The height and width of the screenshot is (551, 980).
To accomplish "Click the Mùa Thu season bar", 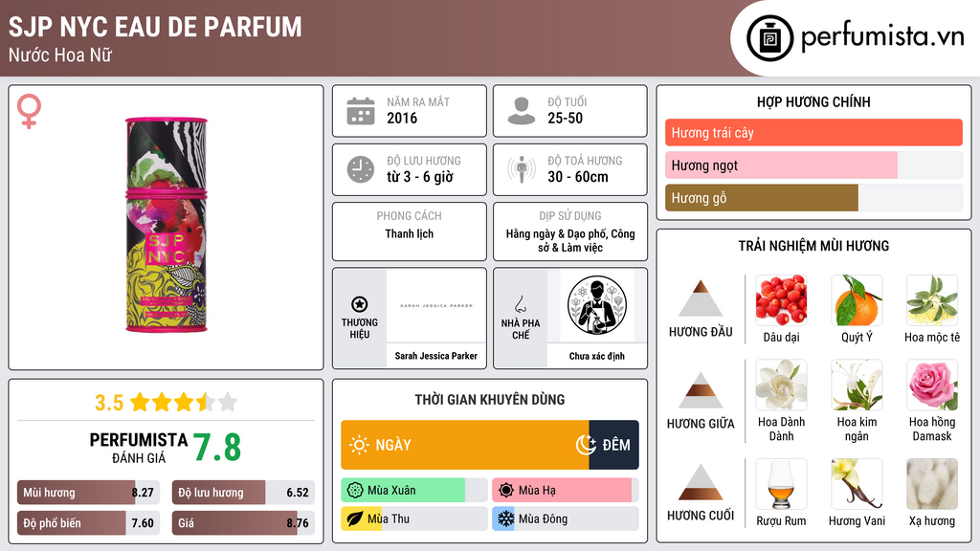I will [413, 518].
